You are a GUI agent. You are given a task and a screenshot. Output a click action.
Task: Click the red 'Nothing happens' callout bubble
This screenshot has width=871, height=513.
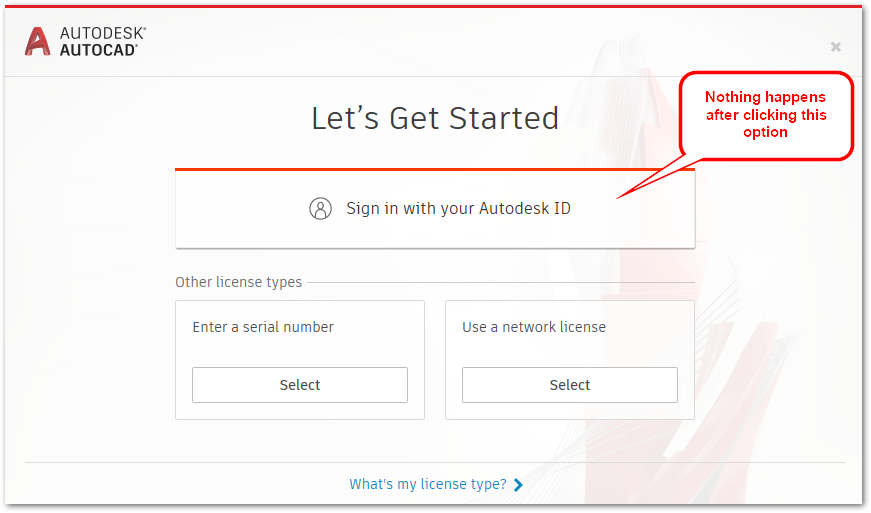tap(766, 115)
